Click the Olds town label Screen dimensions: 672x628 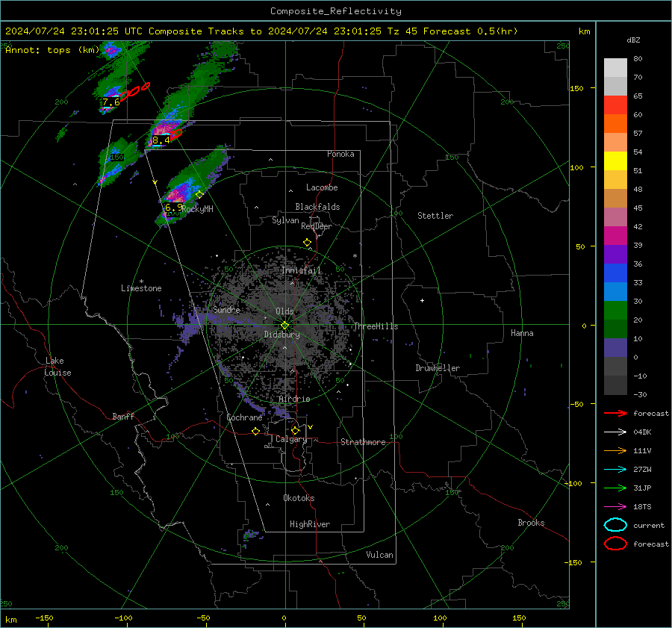point(284,311)
